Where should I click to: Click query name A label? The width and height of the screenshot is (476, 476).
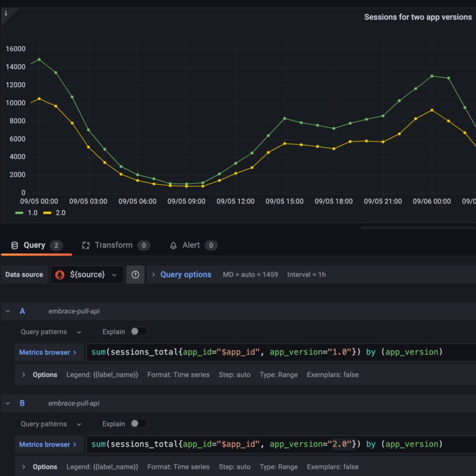(22, 311)
